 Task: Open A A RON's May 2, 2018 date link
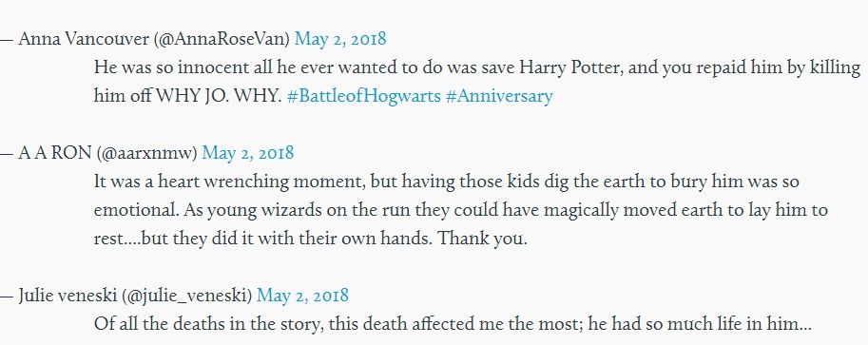click(x=248, y=153)
